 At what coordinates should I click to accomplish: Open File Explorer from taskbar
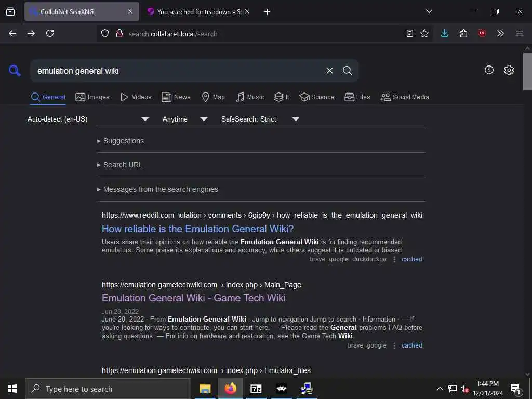pos(205,389)
